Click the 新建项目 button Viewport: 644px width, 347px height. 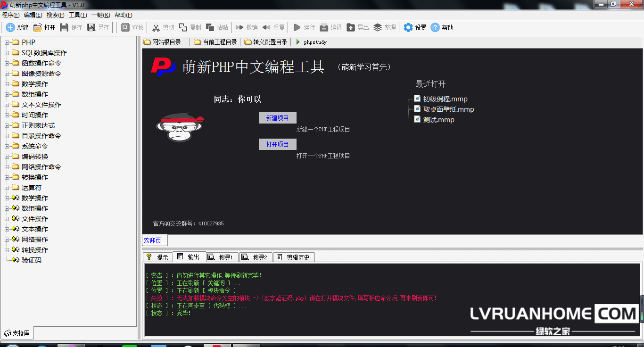277,118
